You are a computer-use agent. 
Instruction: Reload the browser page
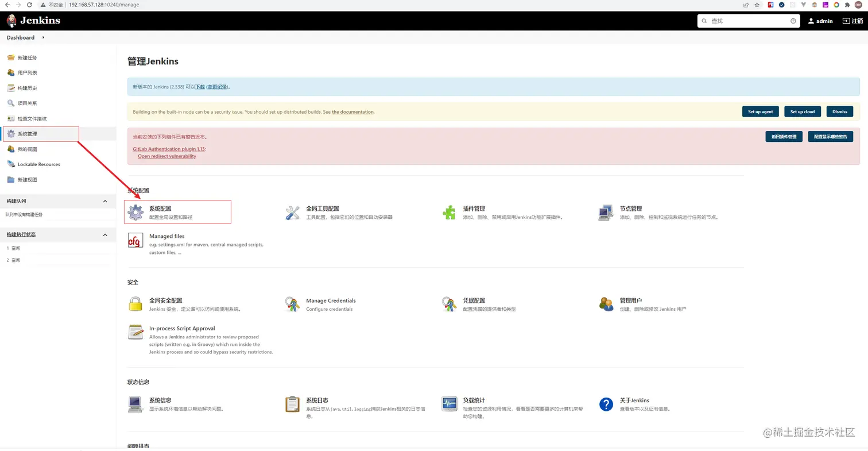pyautogui.click(x=29, y=5)
